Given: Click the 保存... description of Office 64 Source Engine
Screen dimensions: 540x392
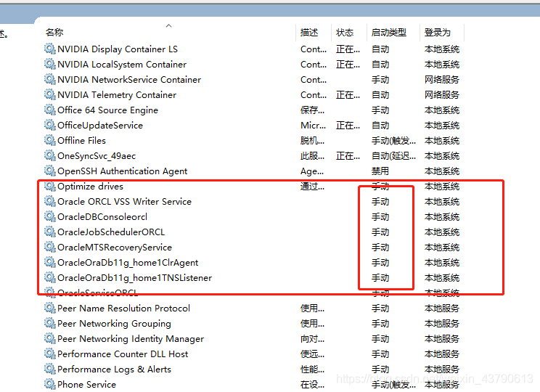Looking at the screenshot, I should pos(312,110).
